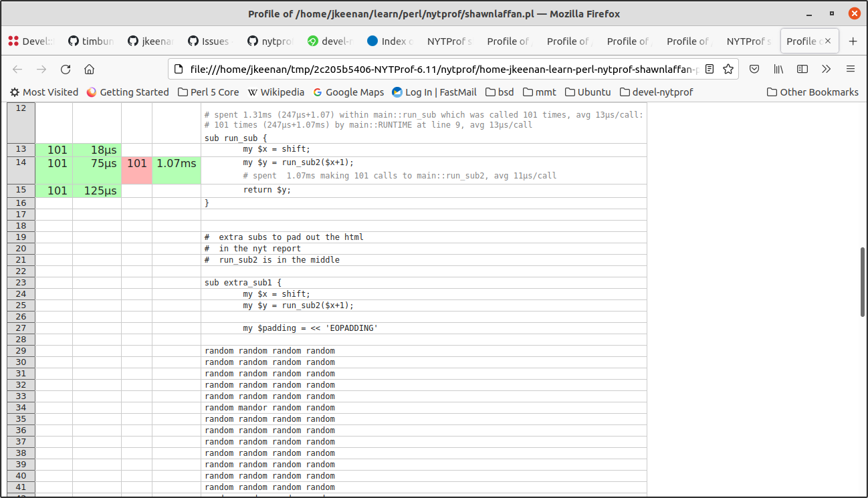Open Other Bookmarks folder
The image size is (868, 498).
(812, 92)
